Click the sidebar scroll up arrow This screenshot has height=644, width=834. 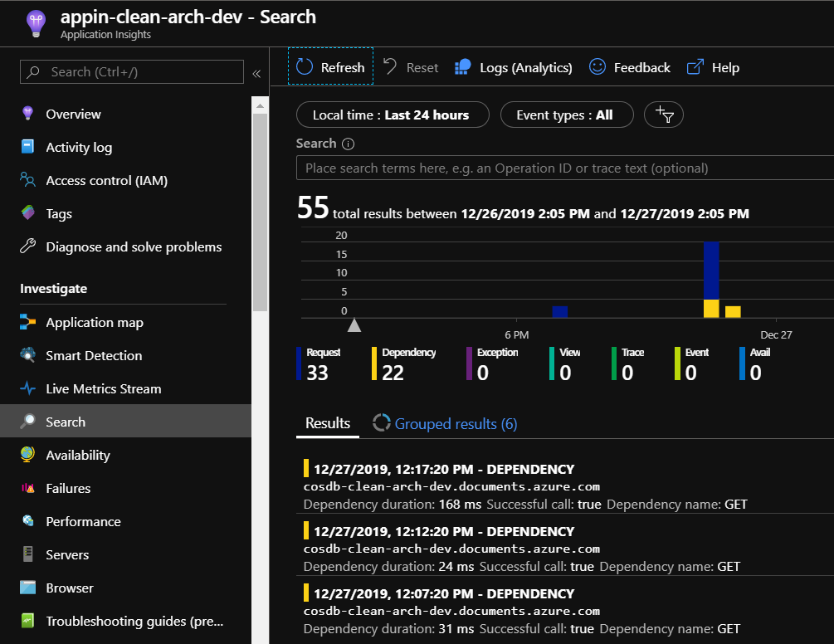point(260,106)
